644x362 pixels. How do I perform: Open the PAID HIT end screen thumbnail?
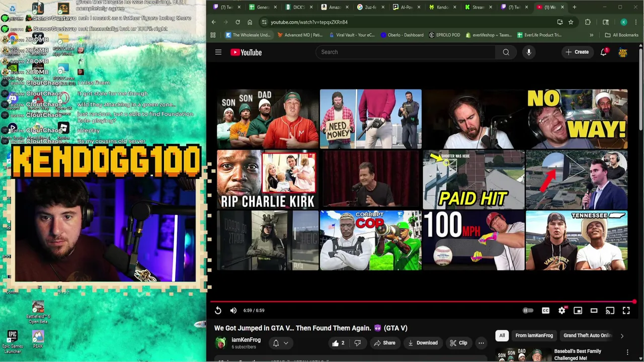click(473, 180)
